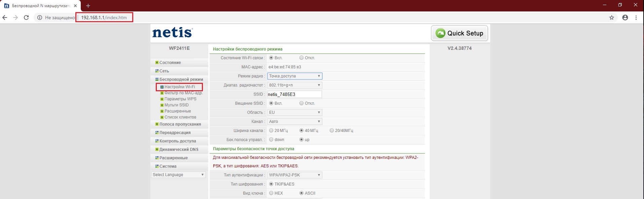Click the Настройки беспроводного режима heading

coord(248,49)
